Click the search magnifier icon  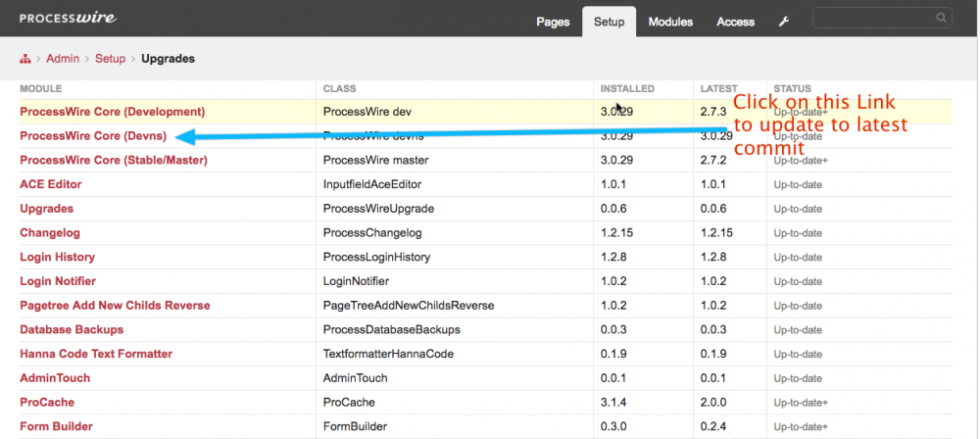tap(941, 18)
